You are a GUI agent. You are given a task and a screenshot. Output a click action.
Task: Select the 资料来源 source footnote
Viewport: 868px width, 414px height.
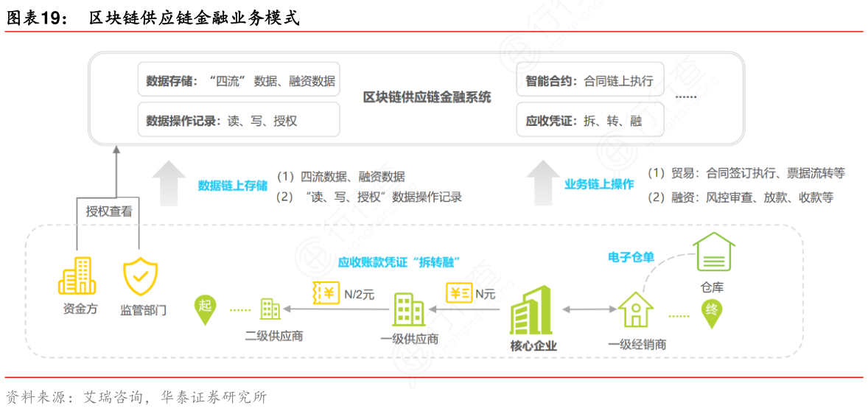click(x=136, y=397)
